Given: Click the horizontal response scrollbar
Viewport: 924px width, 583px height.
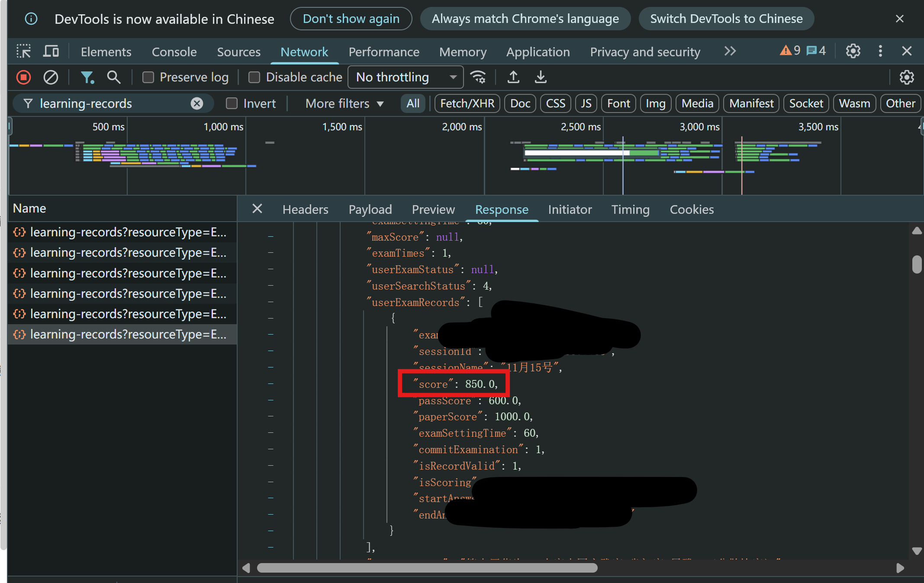Looking at the screenshot, I should (427, 568).
